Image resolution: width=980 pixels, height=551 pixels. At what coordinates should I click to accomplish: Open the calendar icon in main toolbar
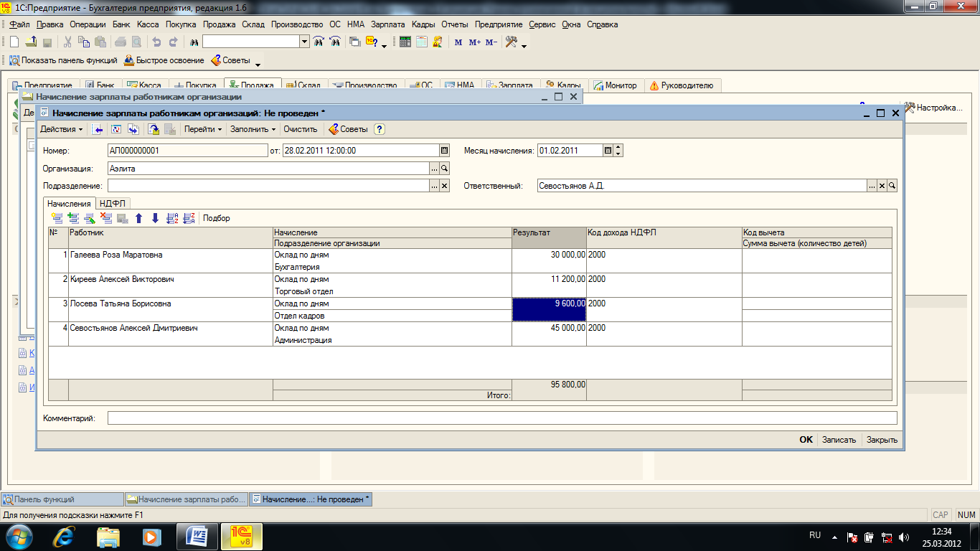click(422, 42)
